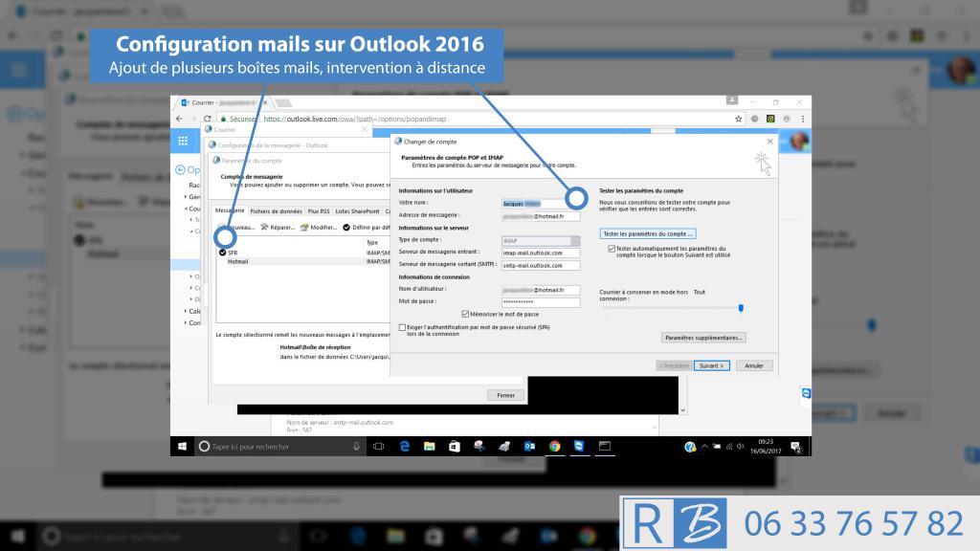Show hidden system tray icons
Screen dimensions: 980x551
pyautogui.click(x=704, y=447)
